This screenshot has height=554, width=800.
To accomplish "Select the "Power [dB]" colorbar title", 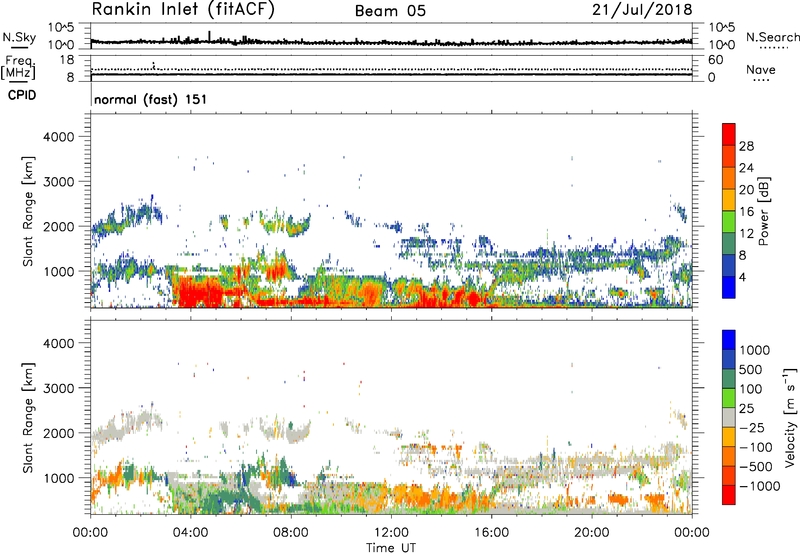I will pos(764,211).
